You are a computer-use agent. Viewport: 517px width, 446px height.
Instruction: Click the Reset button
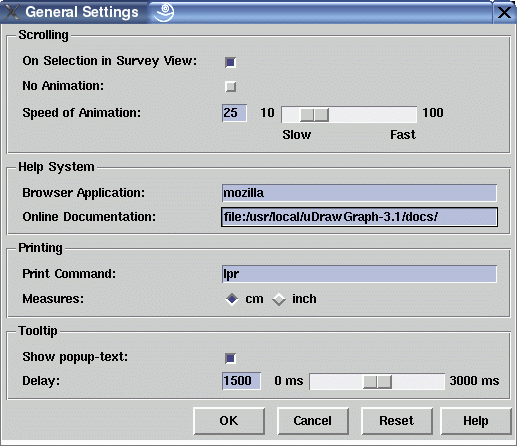pos(397,421)
